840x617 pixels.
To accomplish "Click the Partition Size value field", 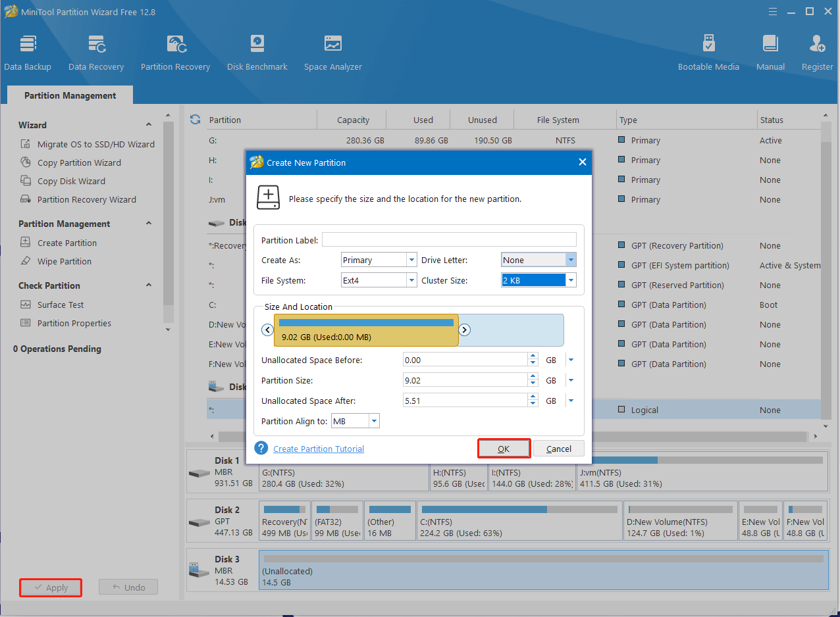I will pos(465,380).
